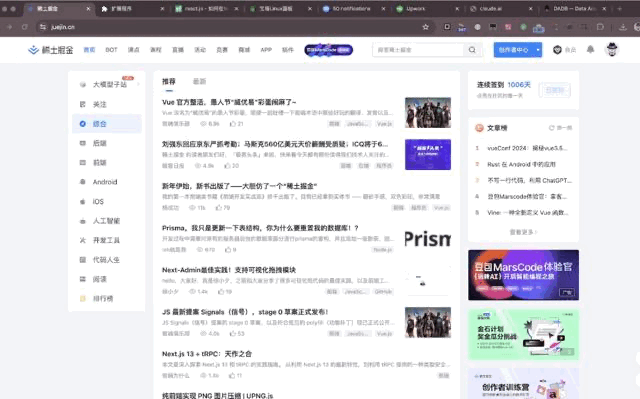Bookmark page with the star icon
The width and height of the screenshot is (640, 399).
(426, 27)
